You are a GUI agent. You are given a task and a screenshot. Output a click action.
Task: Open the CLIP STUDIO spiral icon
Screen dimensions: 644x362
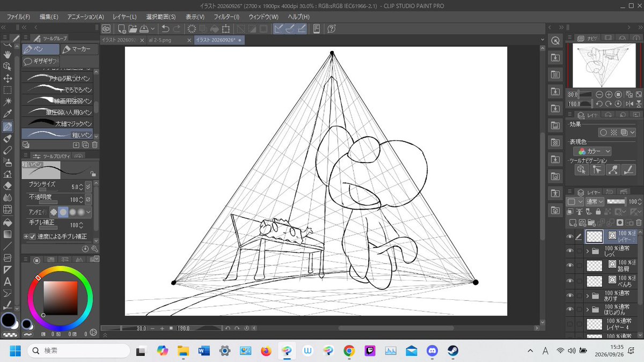click(x=106, y=28)
